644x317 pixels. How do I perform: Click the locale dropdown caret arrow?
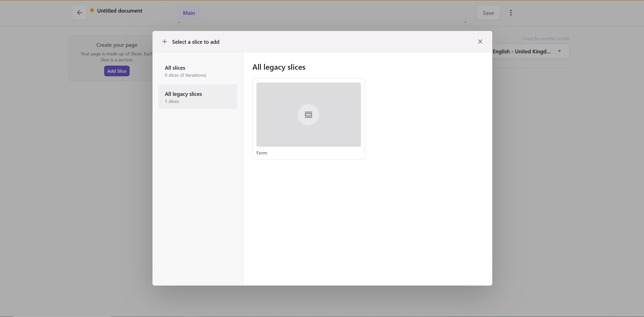[x=559, y=51]
